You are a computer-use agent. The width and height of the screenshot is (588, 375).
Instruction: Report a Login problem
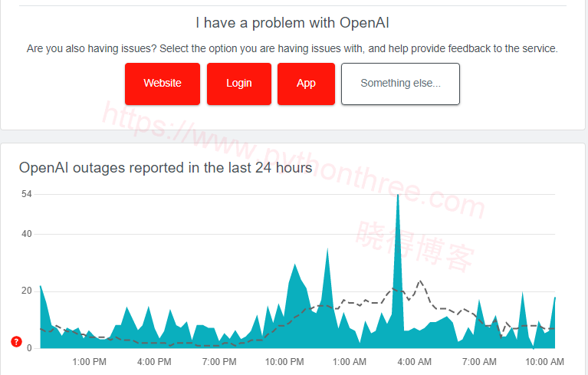[x=239, y=84]
